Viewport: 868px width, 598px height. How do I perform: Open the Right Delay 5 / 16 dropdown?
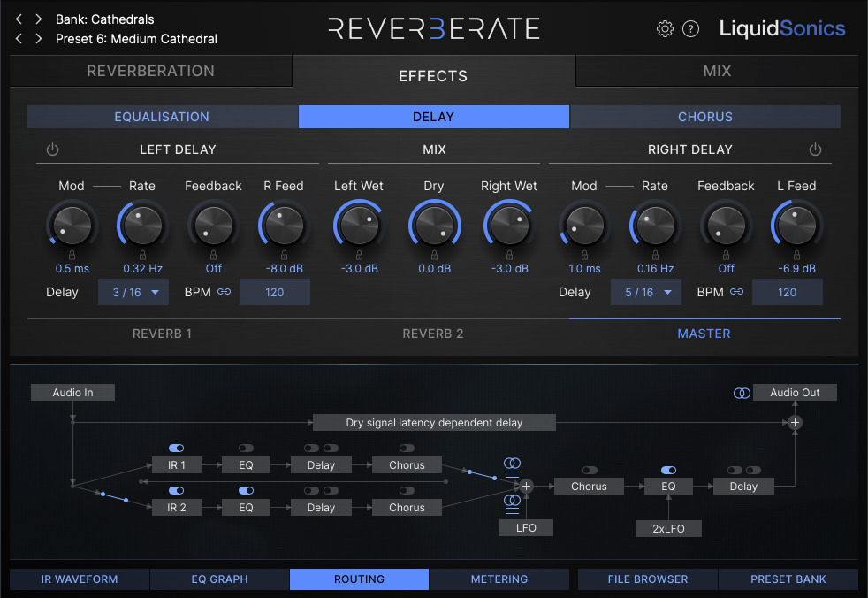coord(646,292)
